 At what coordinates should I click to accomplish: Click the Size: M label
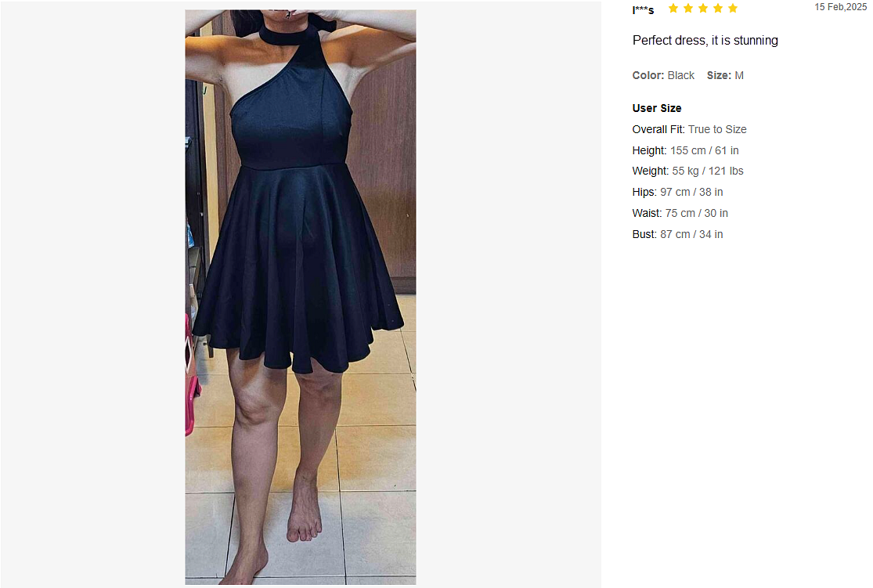click(725, 75)
